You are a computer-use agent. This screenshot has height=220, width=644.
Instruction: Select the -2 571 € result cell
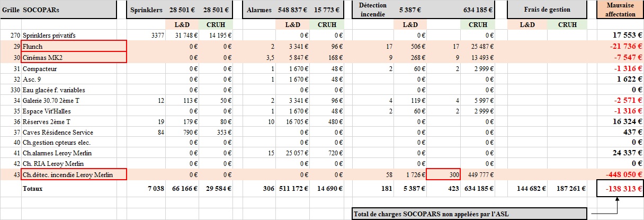pyautogui.click(x=620, y=101)
